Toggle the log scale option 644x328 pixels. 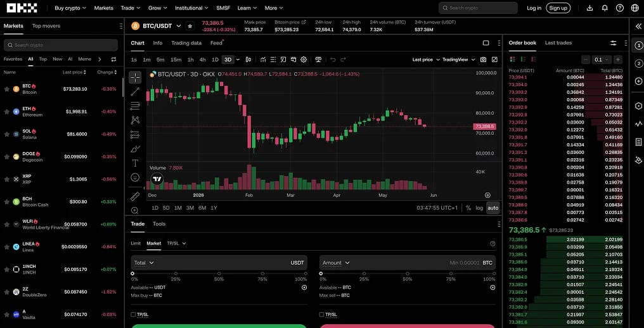coord(479,208)
